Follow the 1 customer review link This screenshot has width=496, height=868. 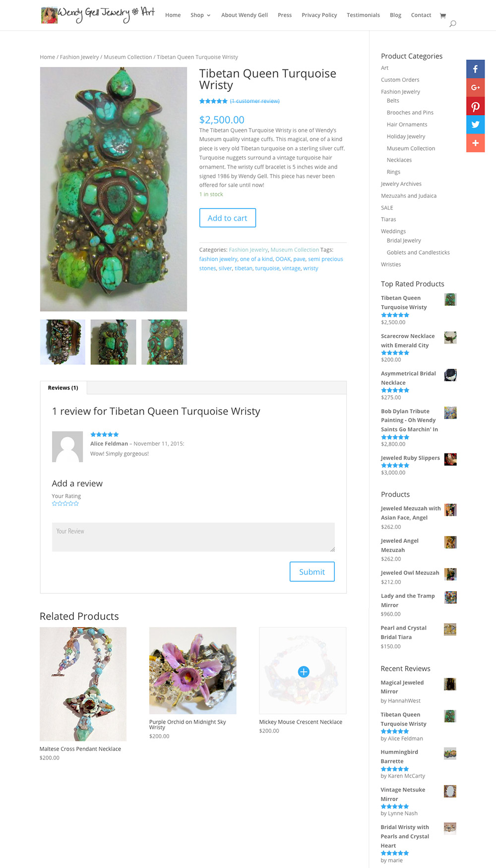pos(254,101)
